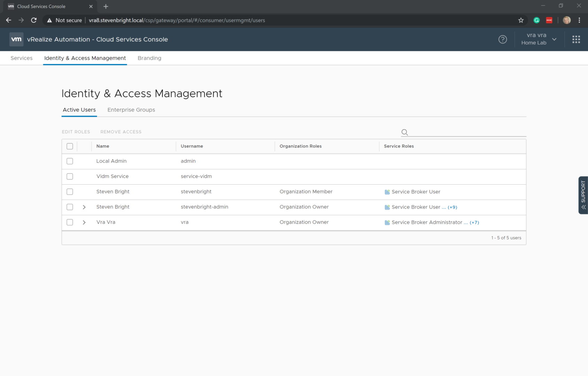Switch to the Enterprise Groups tab
This screenshot has width=588, height=376.
click(131, 110)
